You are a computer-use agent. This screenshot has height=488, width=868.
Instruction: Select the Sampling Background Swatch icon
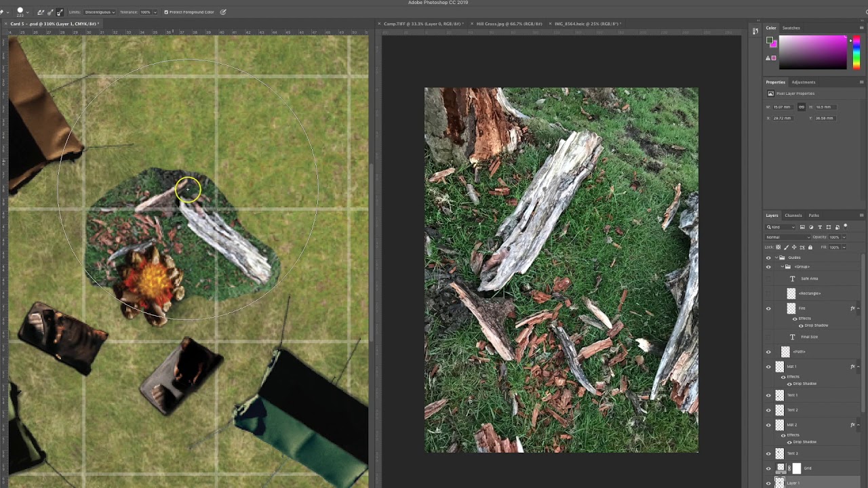(60, 12)
